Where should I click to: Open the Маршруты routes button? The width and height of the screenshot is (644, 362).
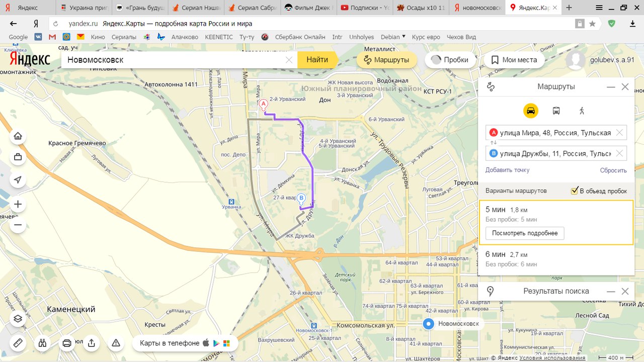386,60
